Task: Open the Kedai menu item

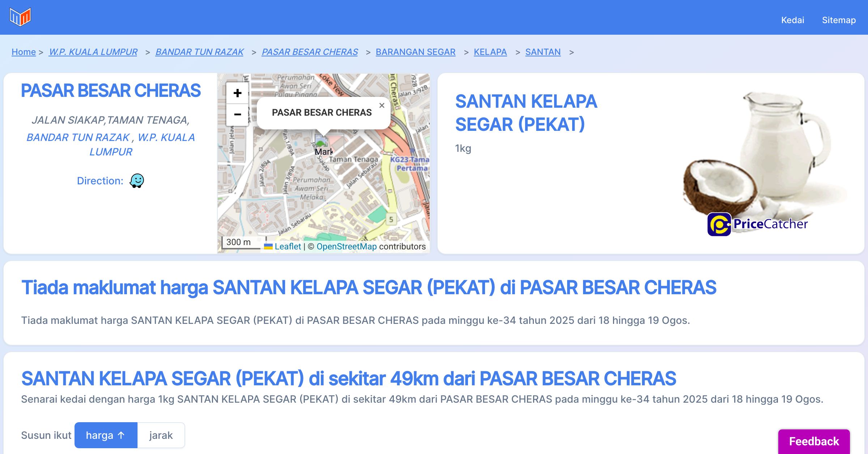Action: [x=792, y=20]
